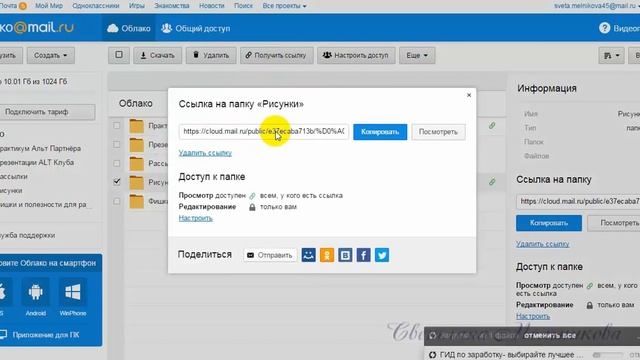Viewport: 640px width, 360px height.
Task: Open the Облако tab in header
Action: tap(129, 28)
